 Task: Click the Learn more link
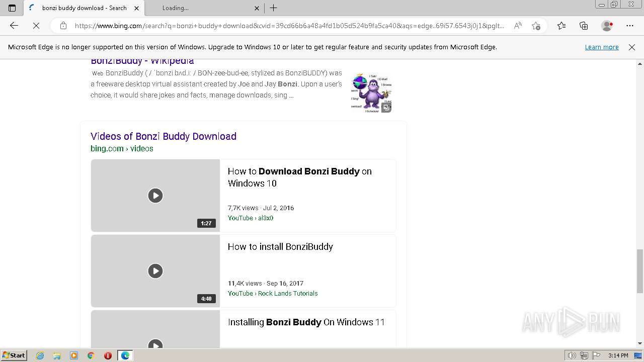602,47
